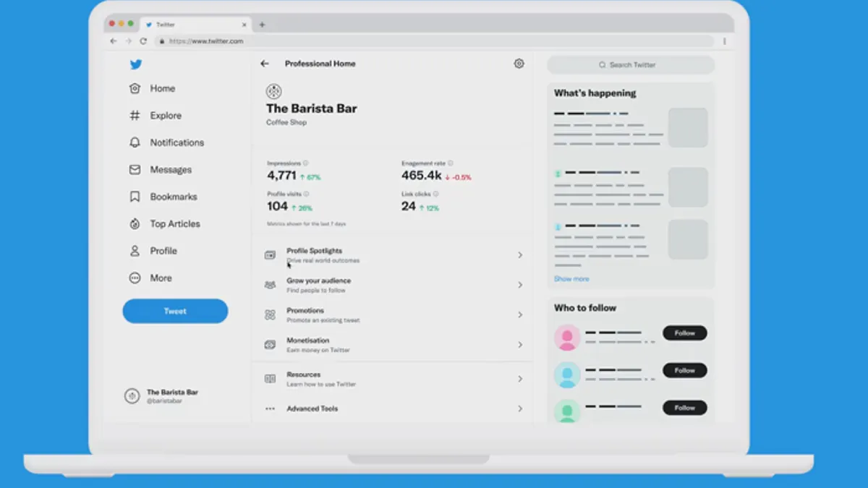Expand Promotions chevron
Viewport: 868px width, 488px height.
click(x=520, y=315)
